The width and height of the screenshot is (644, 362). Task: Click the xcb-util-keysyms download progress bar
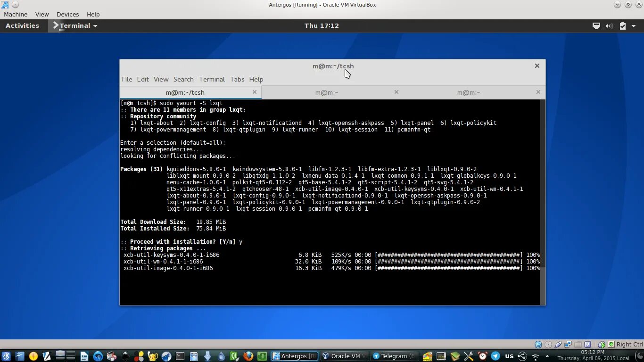449,255
